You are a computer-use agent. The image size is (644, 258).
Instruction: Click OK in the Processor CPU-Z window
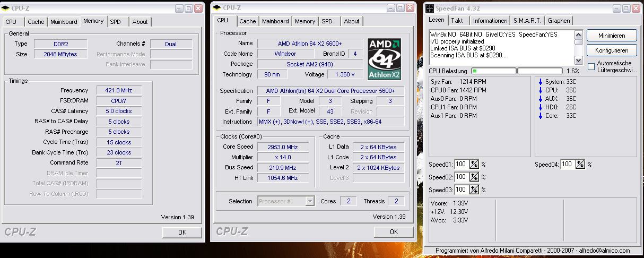pyautogui.click(x=394, y=231)
